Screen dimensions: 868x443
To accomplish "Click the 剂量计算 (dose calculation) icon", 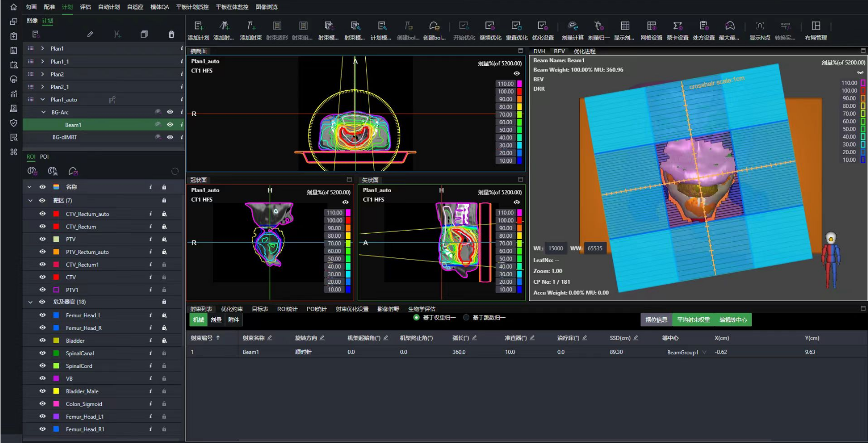I will tap(572, 26).
